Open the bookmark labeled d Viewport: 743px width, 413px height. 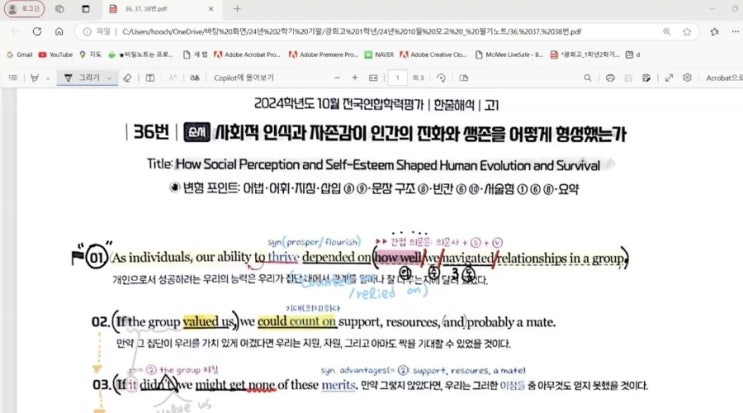633,54
